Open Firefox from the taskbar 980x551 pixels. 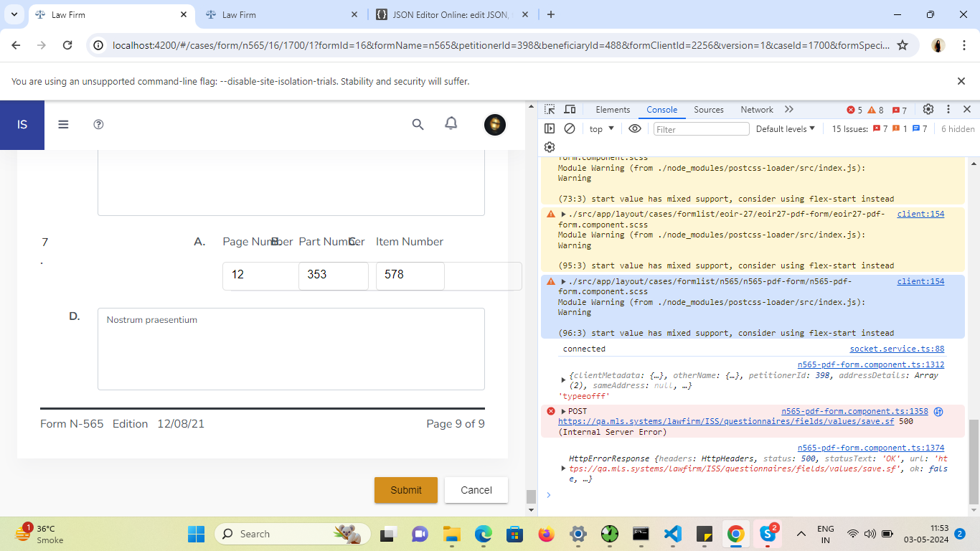pyautogui.click(x=547, y=534)
